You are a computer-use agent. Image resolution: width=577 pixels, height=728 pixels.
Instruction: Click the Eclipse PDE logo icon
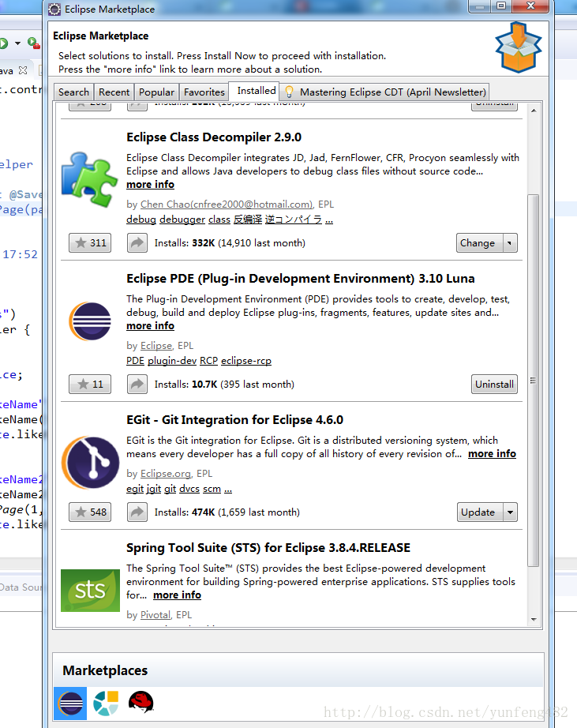(90, 321)
